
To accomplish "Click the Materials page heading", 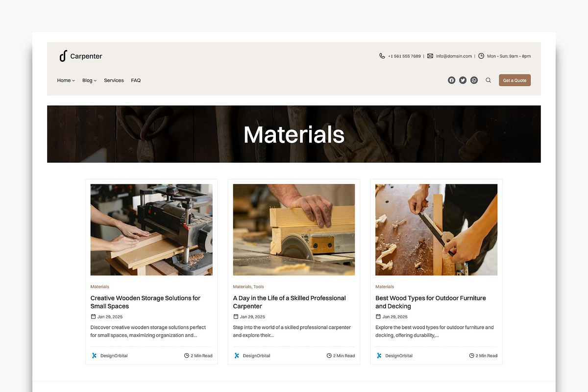I will tap(294, 134).
